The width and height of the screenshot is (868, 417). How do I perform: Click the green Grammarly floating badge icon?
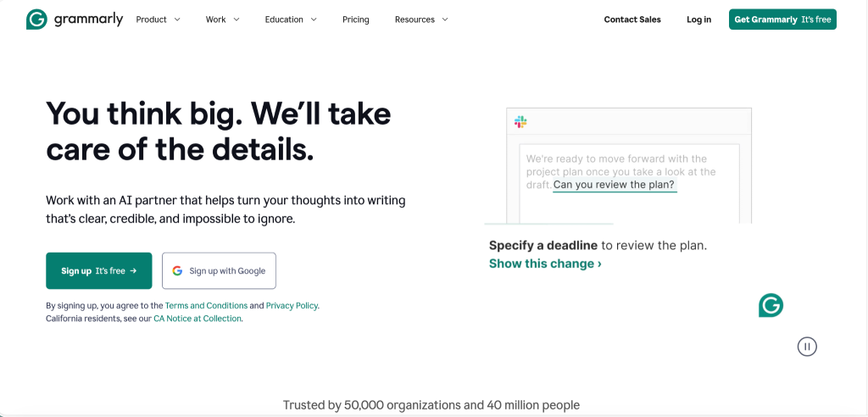coord(771,305)
